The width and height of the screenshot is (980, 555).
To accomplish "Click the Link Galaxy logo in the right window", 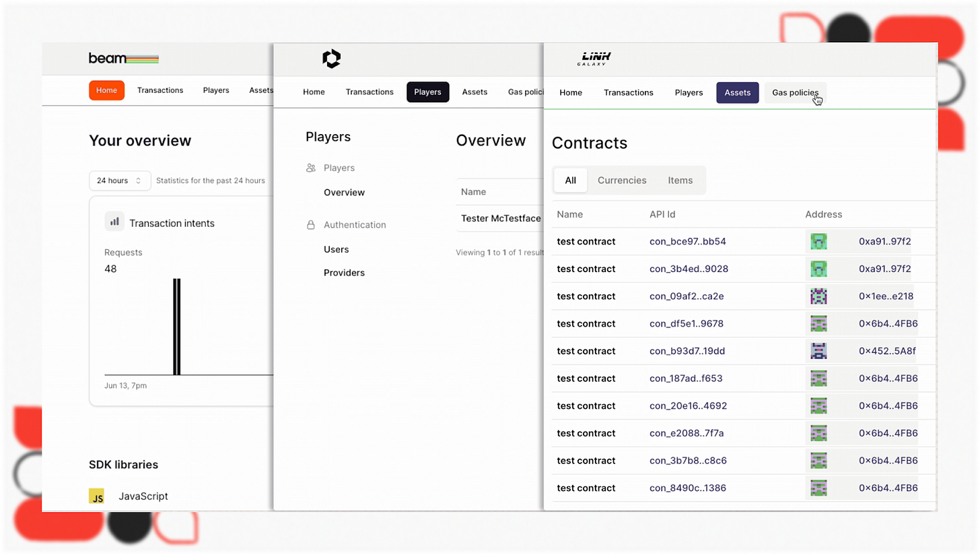I will (x=594, y=59).
